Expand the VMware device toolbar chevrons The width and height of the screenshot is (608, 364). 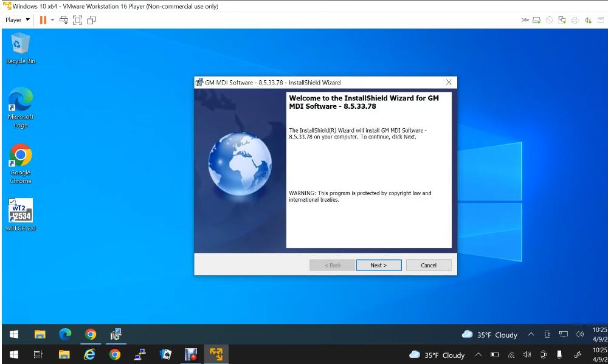coord(525,20)
